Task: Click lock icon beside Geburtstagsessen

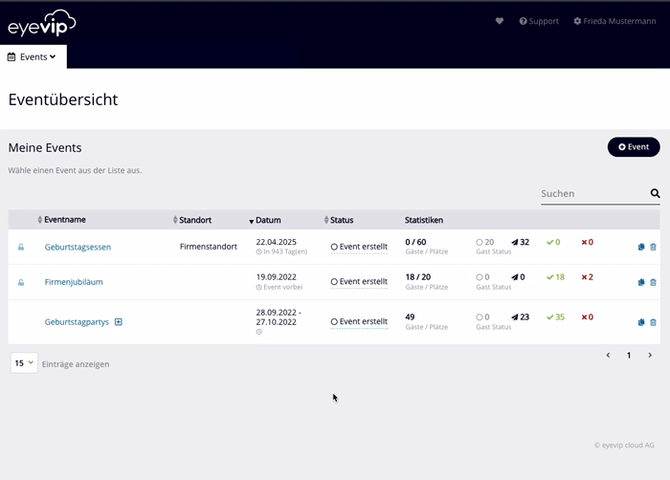Action: pyautogui.click(x=21, y=247)
